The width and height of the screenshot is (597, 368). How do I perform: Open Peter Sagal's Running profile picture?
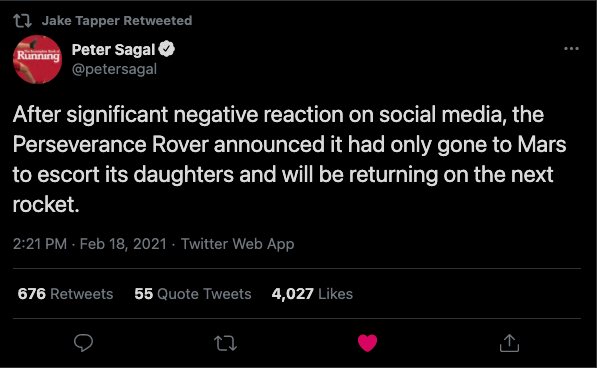tap(37, 59)
